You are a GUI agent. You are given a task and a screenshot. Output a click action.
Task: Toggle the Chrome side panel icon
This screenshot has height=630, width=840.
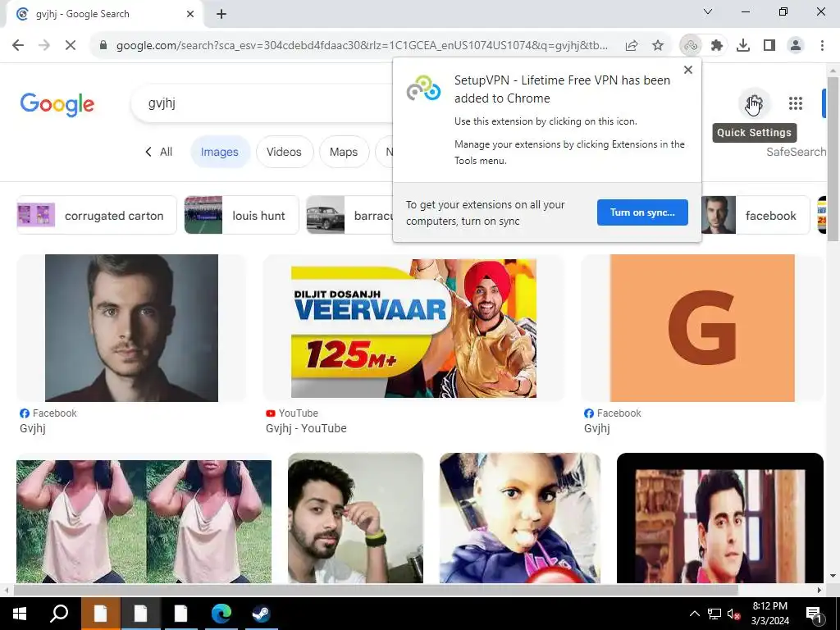pos(769,46)
